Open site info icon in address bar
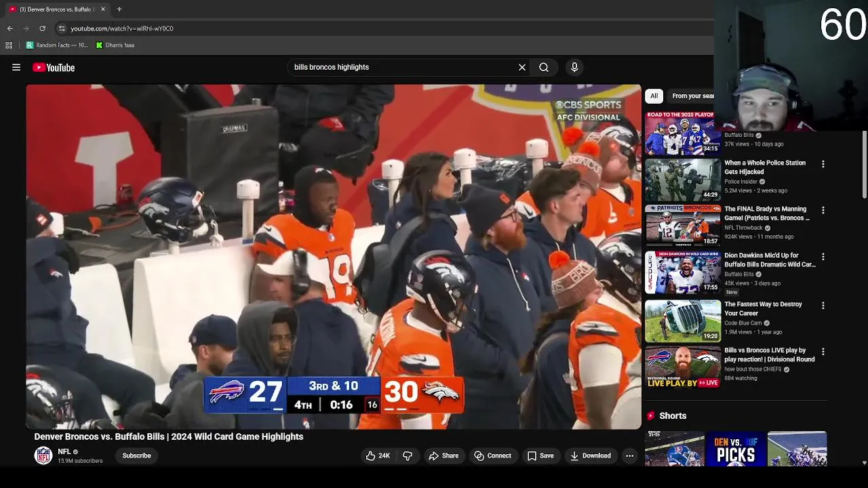The image size is (868, 488). click(62, 28)
